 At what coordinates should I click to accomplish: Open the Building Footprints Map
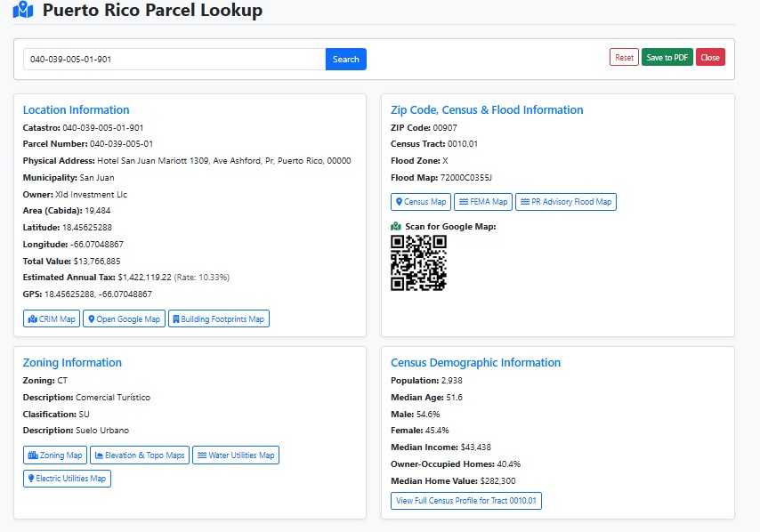click(218, 318)
